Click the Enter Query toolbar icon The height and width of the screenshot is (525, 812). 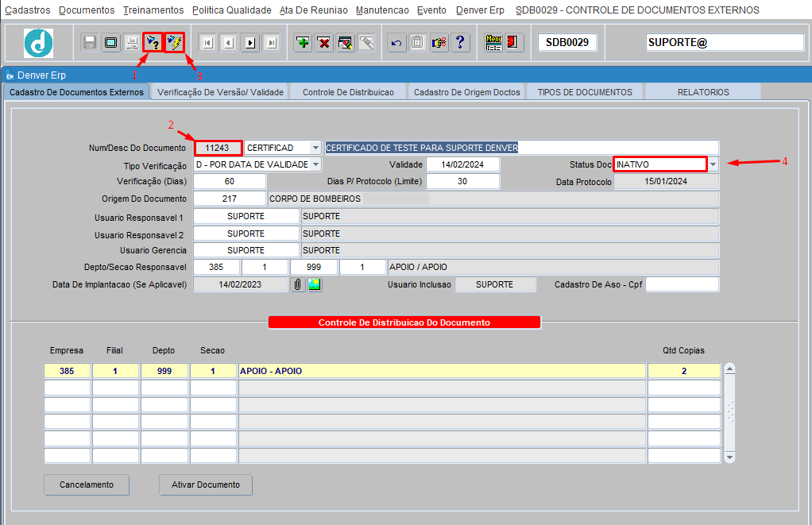coord(153,42)
